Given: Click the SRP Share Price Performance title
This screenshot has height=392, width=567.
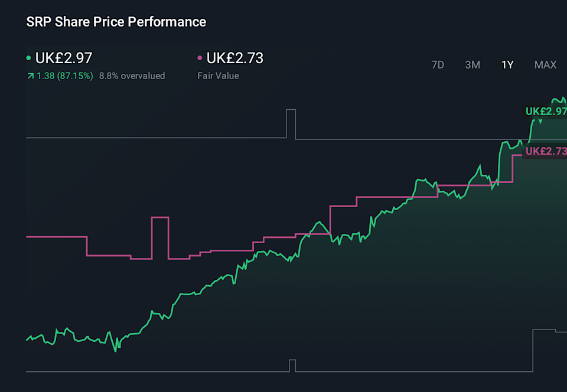Looking at the screenshot, I should [116, 22].
